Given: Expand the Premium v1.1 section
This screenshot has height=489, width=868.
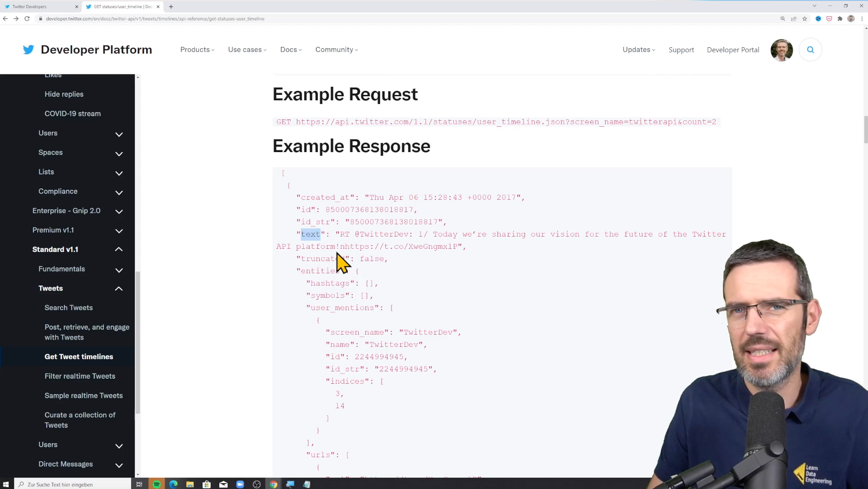Looking at the screenshot, I should click(119, 231).
